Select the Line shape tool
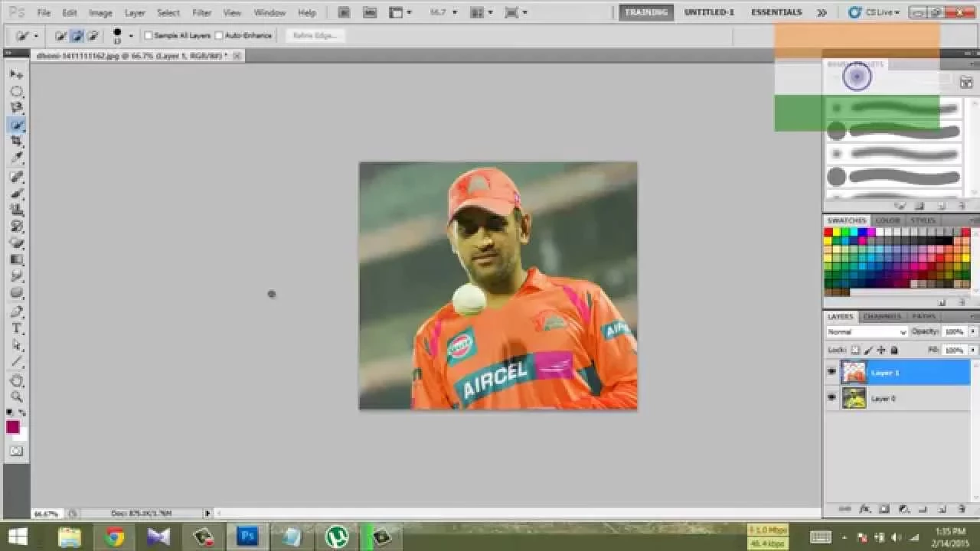Viewport: 980px width, 551px height. pos(16,362)
